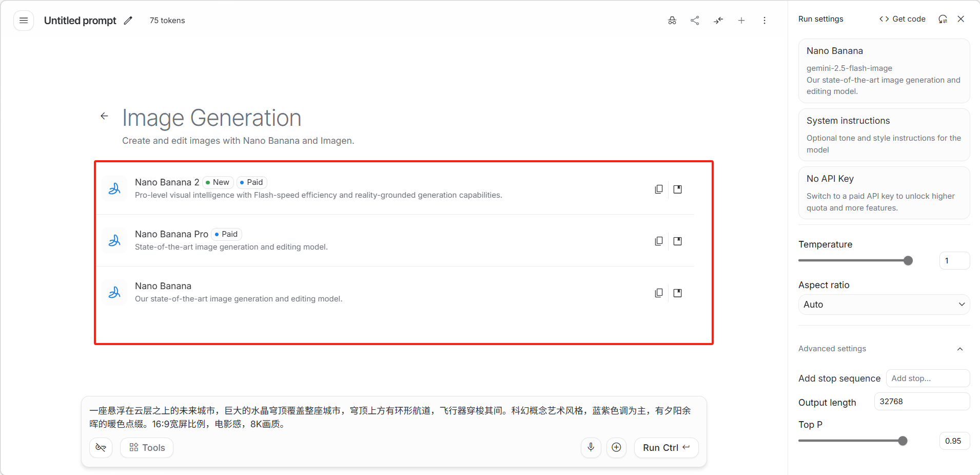Open Nano Banana Pro details icon
This screenshot has width=980, height=475.
[678, 241]
